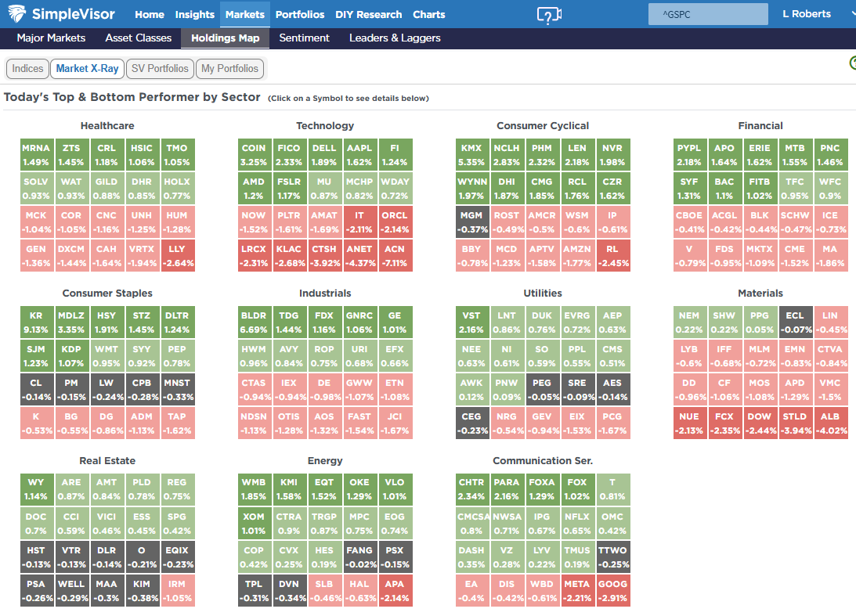The image size is (856, 616).
Task: Click the ALB tile in Materials
Action: point(830,423)
